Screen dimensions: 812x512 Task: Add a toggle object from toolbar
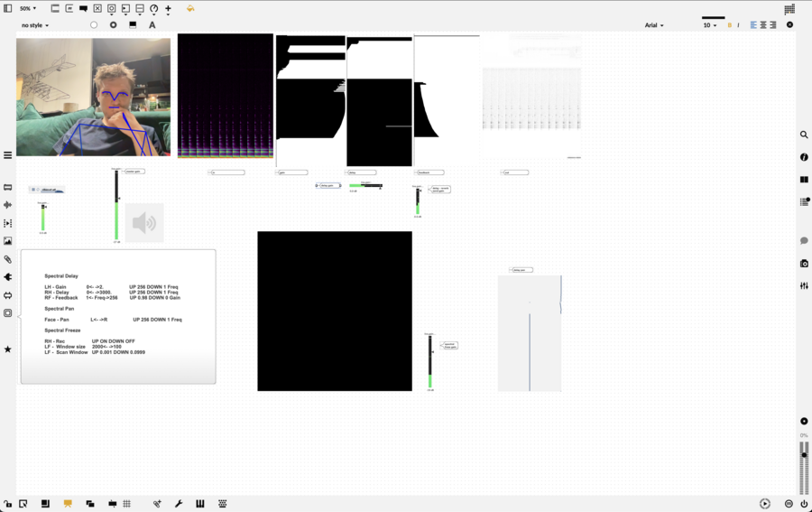tap(97, 8)
